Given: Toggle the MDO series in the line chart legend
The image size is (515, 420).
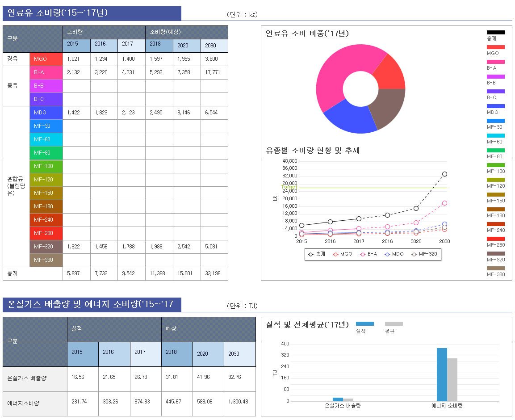Looking at the screenshot, I should (x=394, y=254).
